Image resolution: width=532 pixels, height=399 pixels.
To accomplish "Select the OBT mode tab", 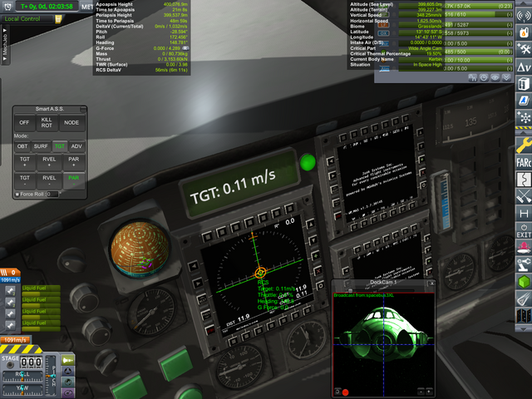I will point(22,146).
